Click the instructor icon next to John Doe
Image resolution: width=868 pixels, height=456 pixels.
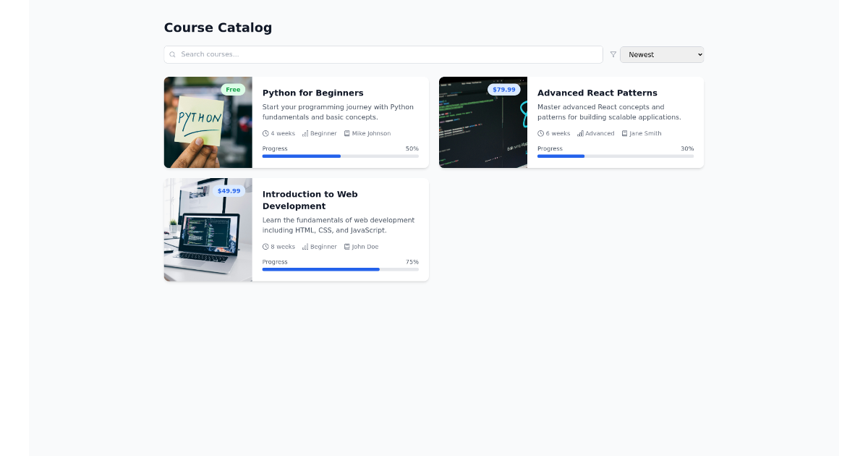click(346, 246)
